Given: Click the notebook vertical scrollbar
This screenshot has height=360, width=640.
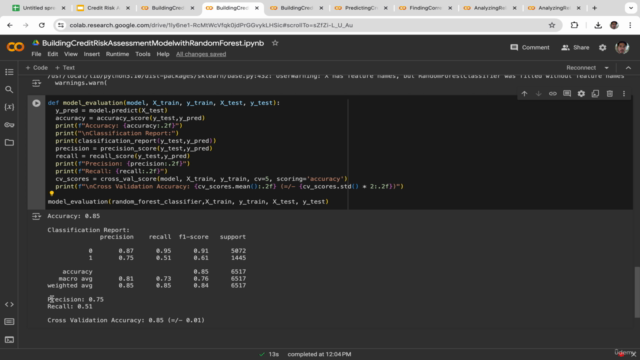Looking at the screenshot, I should click(636, 292).
